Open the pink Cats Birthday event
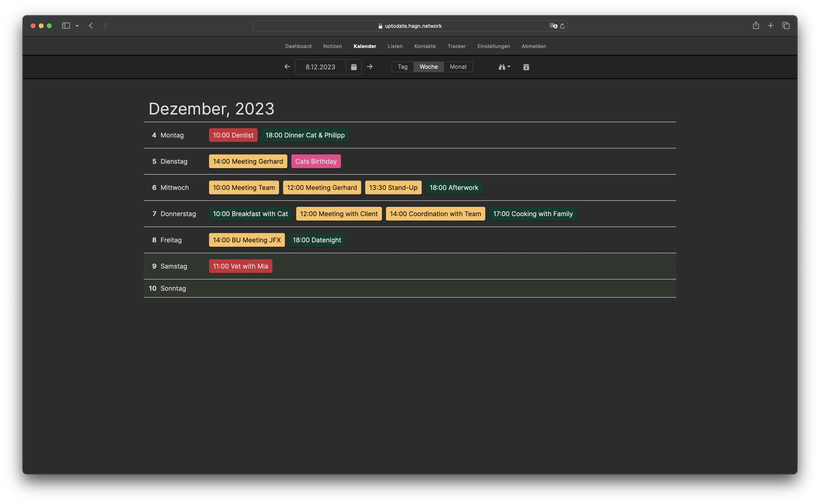 (x=316, y=161)
